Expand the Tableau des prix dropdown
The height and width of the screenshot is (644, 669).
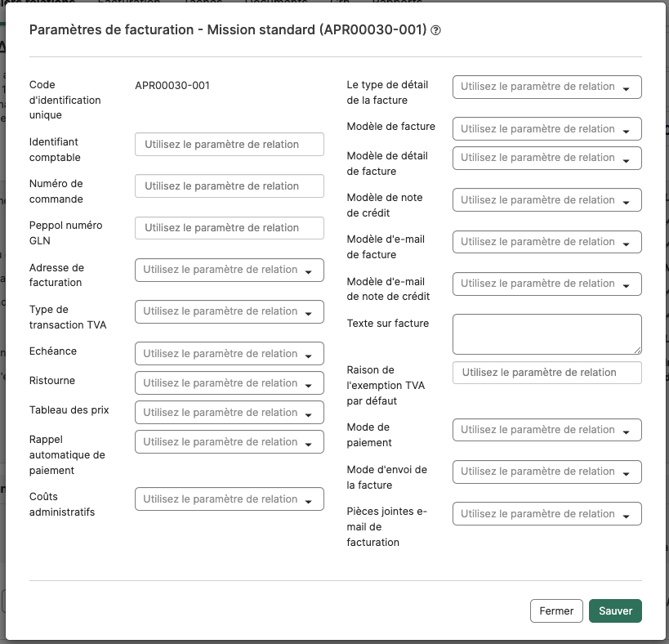[x=229, y=412]
